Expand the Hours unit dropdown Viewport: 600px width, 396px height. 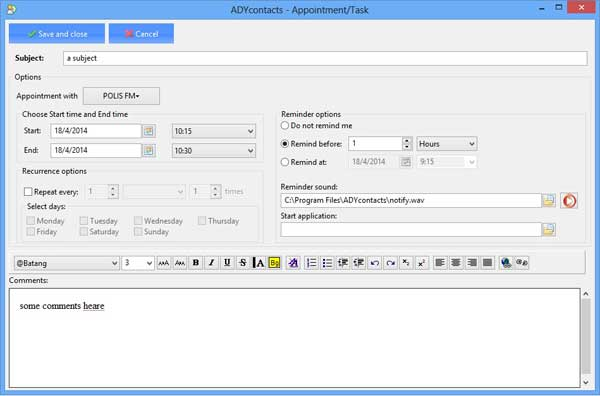pos(447,144)
